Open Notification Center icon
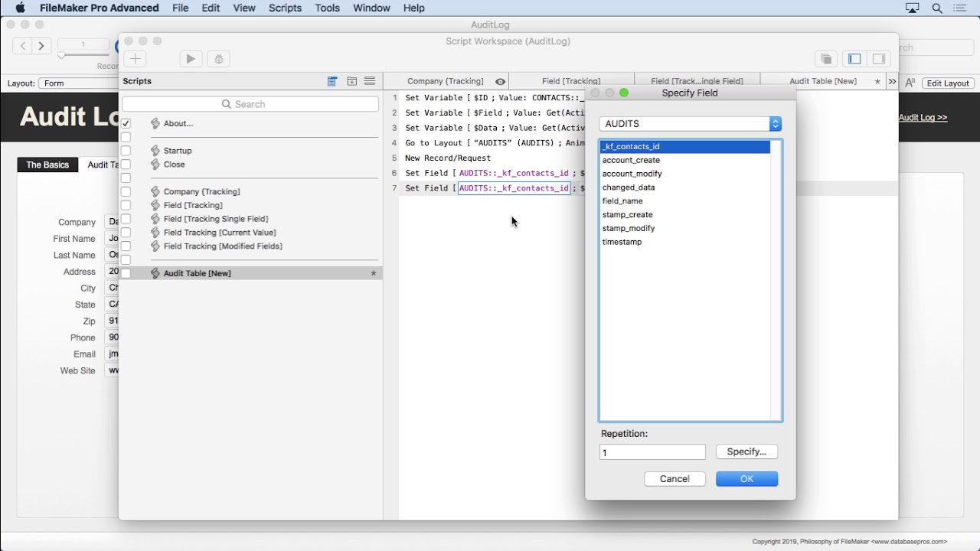Viewport: 980px width, 551px height. pos(960,8)
